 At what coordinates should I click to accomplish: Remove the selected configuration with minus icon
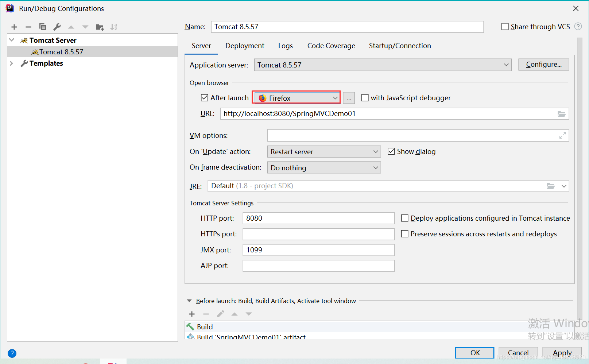[28, 27]
